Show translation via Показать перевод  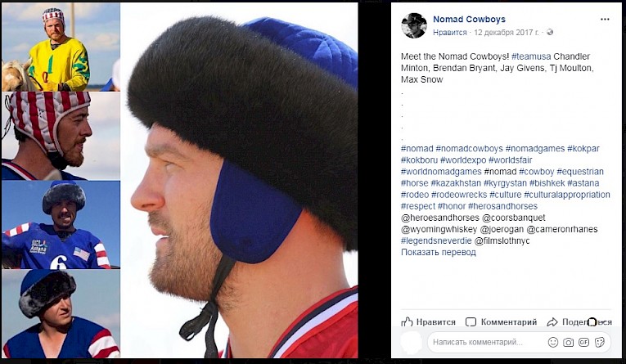pyautogui.click(x=439, y=252)
